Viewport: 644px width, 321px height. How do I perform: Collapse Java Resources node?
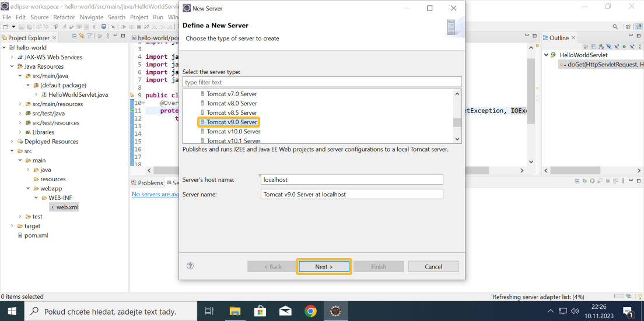coord(12,66)
